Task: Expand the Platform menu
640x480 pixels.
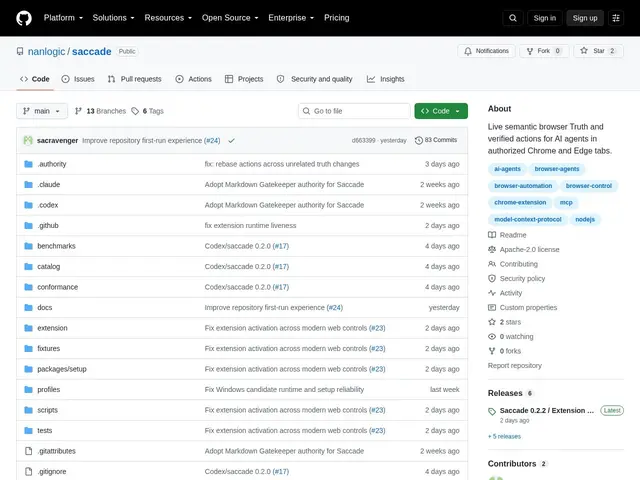Action: (63, 18)
